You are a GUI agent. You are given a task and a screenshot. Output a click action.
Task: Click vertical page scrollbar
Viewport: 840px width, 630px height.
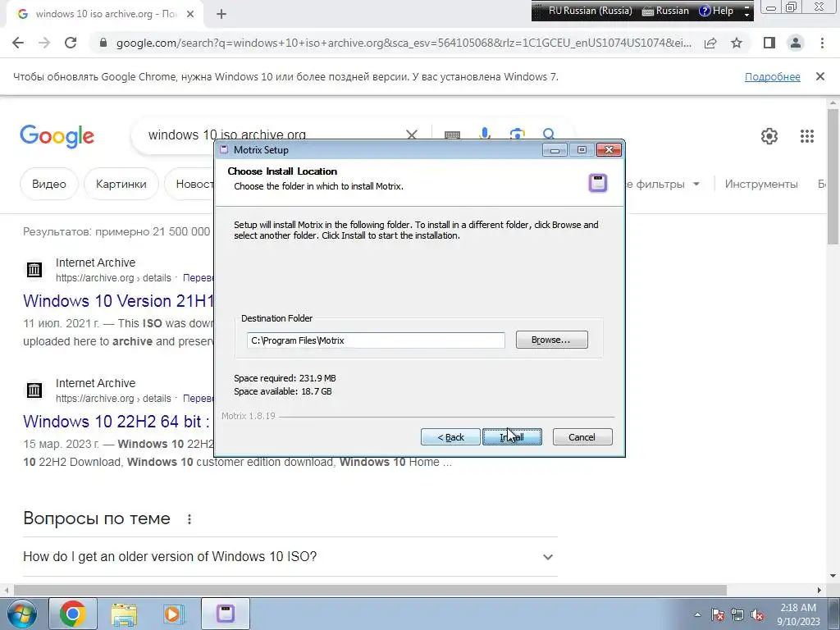(x=833, y=177)
